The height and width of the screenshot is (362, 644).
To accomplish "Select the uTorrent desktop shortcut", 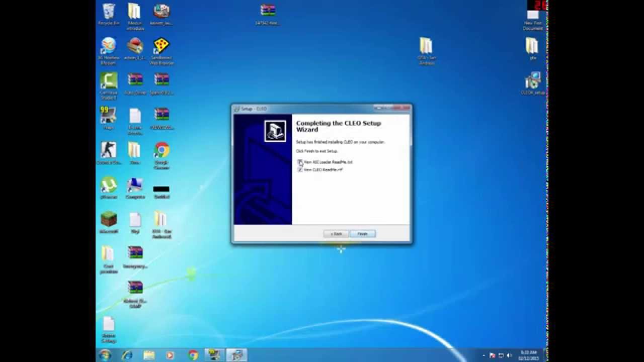I will [x=108, y=188].
